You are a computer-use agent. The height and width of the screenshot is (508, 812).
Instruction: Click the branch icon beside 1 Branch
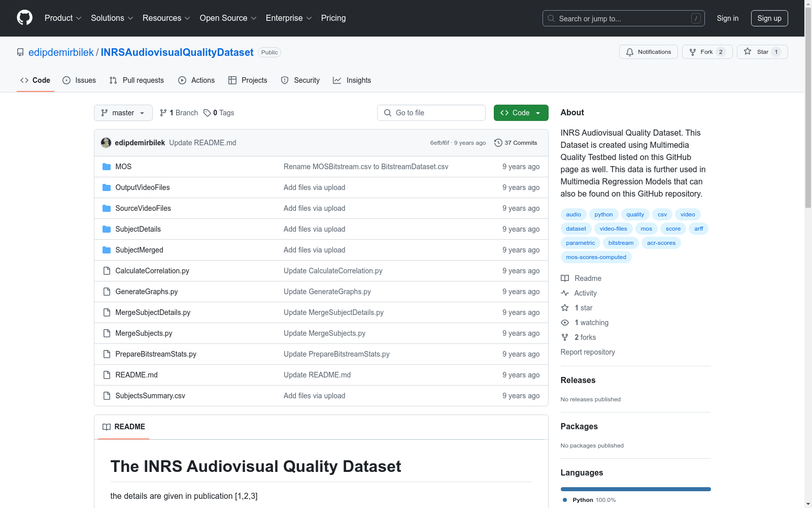click(x=163, y=113)
